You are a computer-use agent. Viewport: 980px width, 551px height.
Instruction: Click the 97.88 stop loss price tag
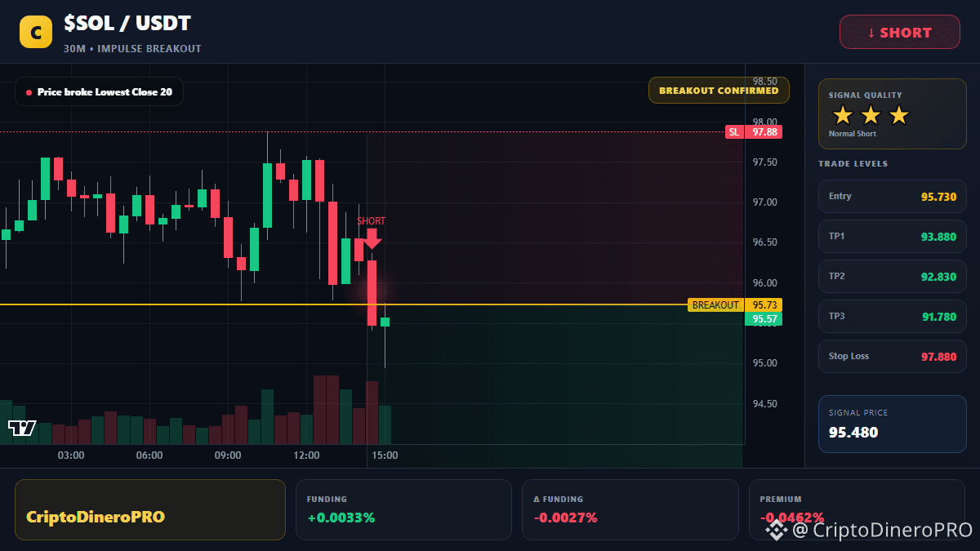764,131
